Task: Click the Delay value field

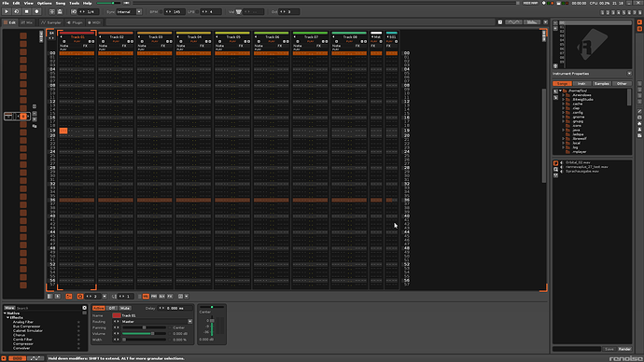Action: tap(175, 308)
